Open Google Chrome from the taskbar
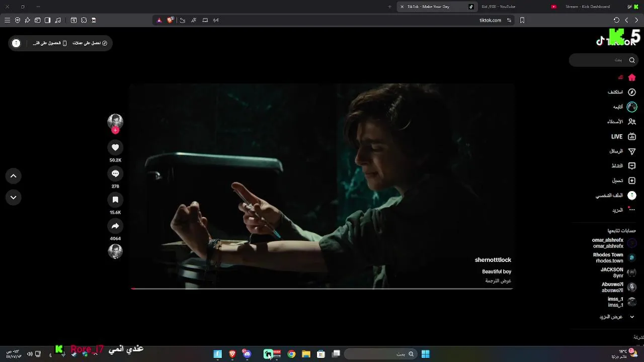Image resolution: width=644 pixels, height=362 pixels. tap(291, 354)
